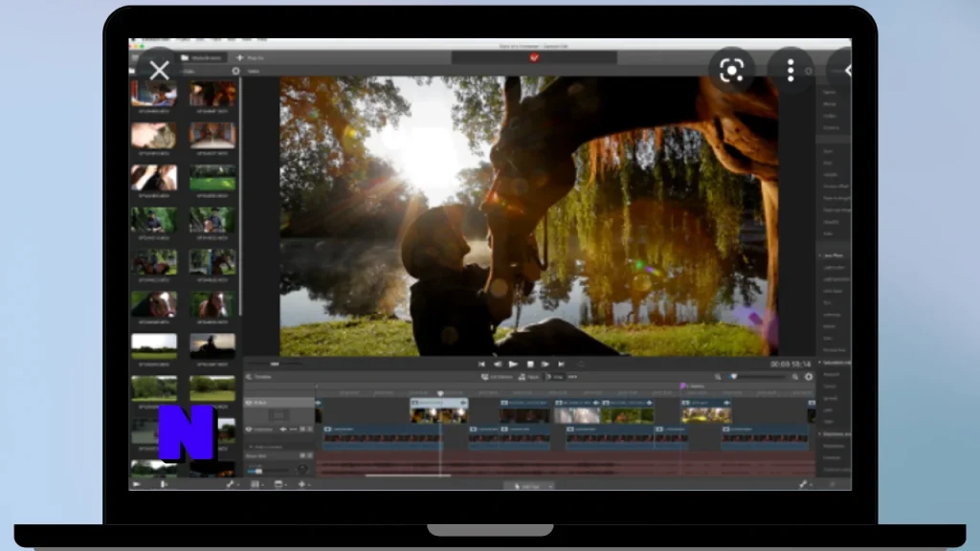The height and width of the screenshot is (551, 980).
Task: Select the yellow foliage clip before the end
Action: coord(706,411)
